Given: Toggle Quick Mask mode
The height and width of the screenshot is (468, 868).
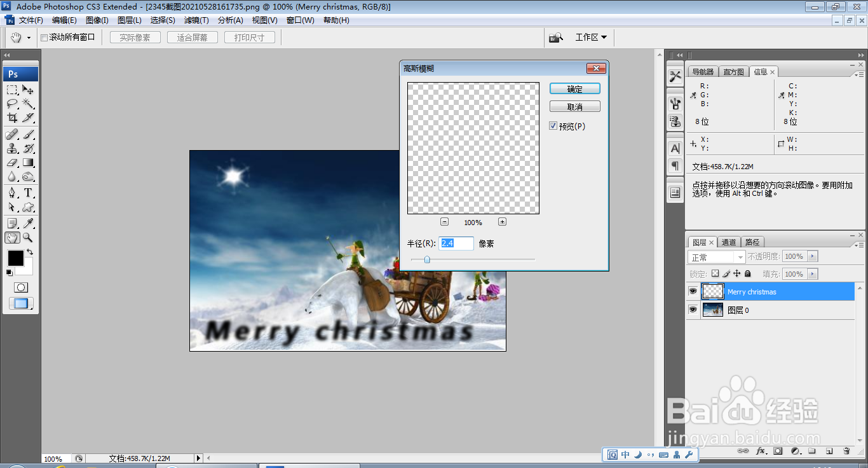Looking at the screenshot, I should (x=21, y=288).
